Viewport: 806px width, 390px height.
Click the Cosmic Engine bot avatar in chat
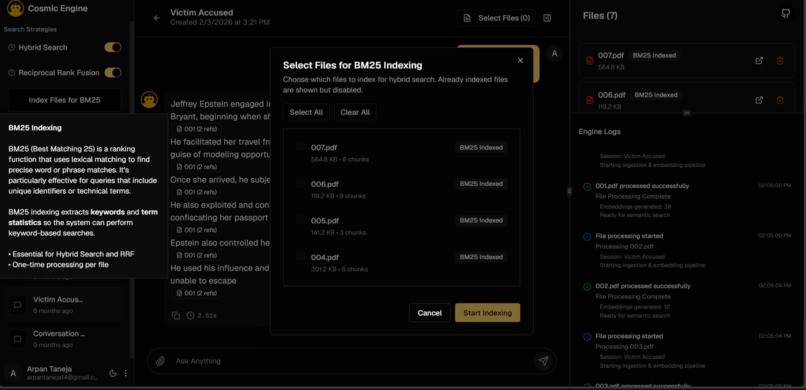(x=149, y=100)
